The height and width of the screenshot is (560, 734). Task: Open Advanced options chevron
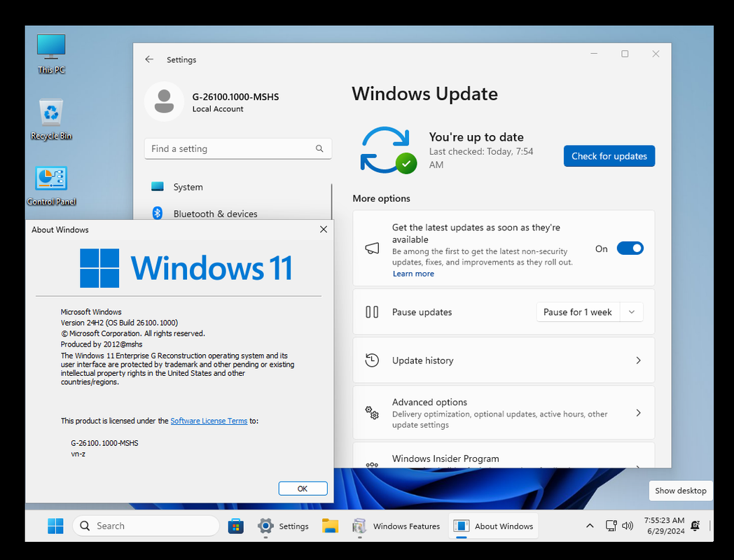pyautogui.click(x=639, y=412)
